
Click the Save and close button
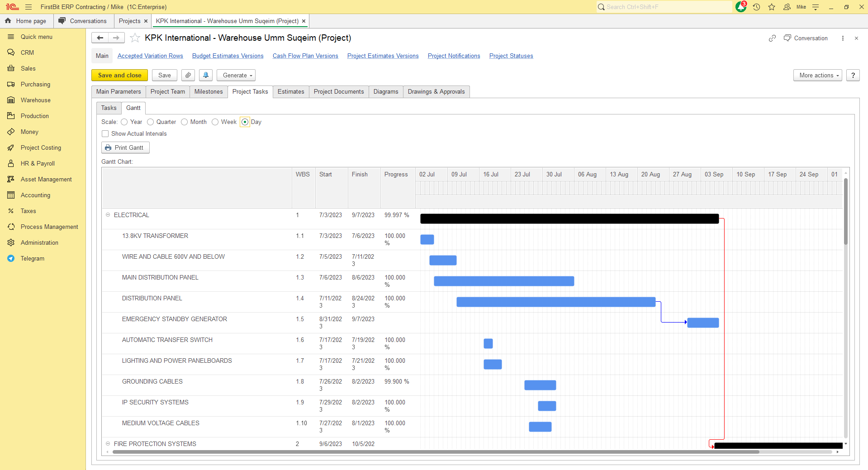coord(119,75)
